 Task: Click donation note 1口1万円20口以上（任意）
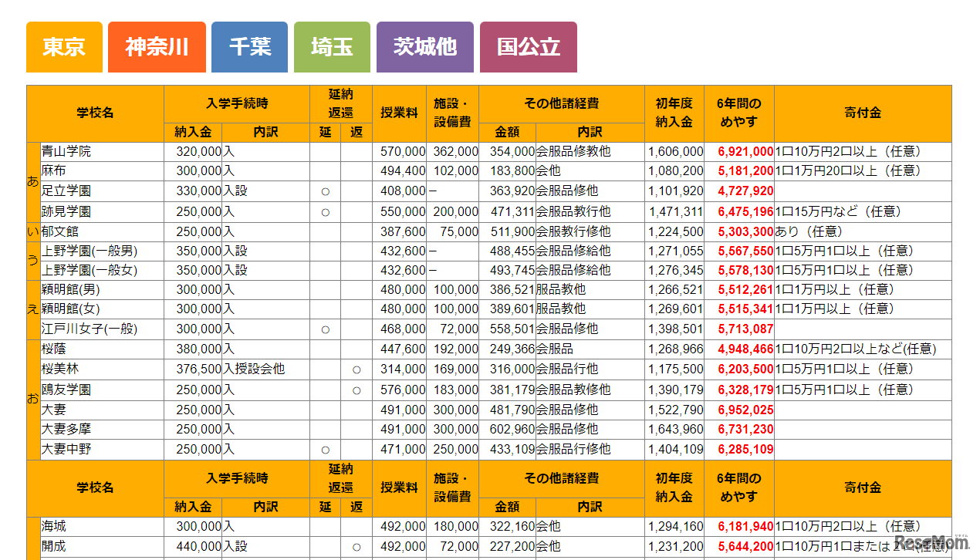[x=848, y=171]
